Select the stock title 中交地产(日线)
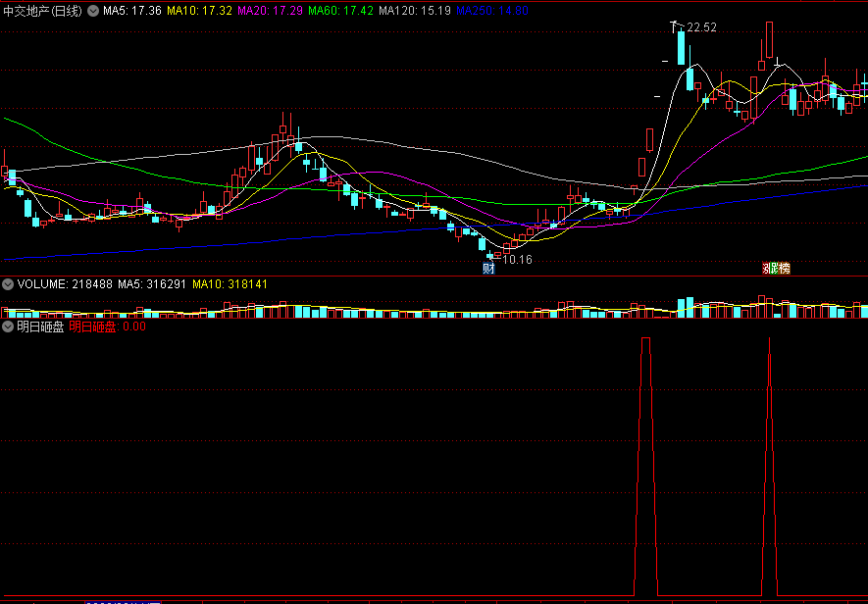This screenshot has width=868, height=604. [x=42, y=11]
